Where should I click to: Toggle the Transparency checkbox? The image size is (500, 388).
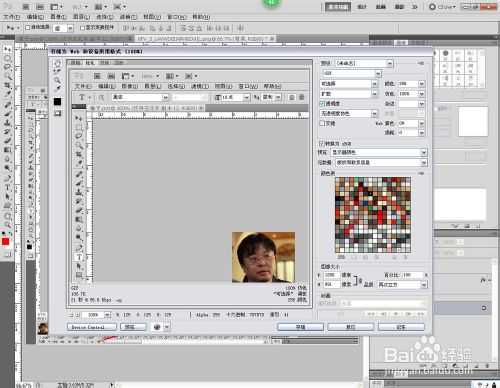coord(322,103)
